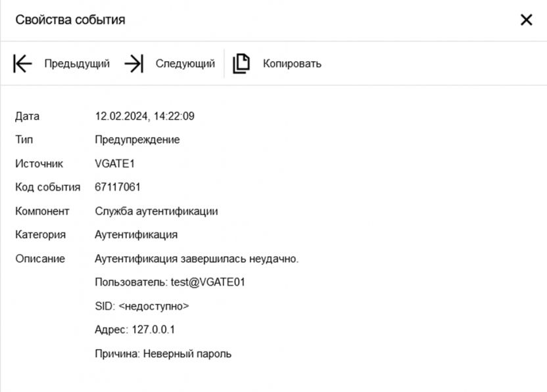Select the user line test@VGATE01
Screen dimensions: 547x392
[170, 282]
